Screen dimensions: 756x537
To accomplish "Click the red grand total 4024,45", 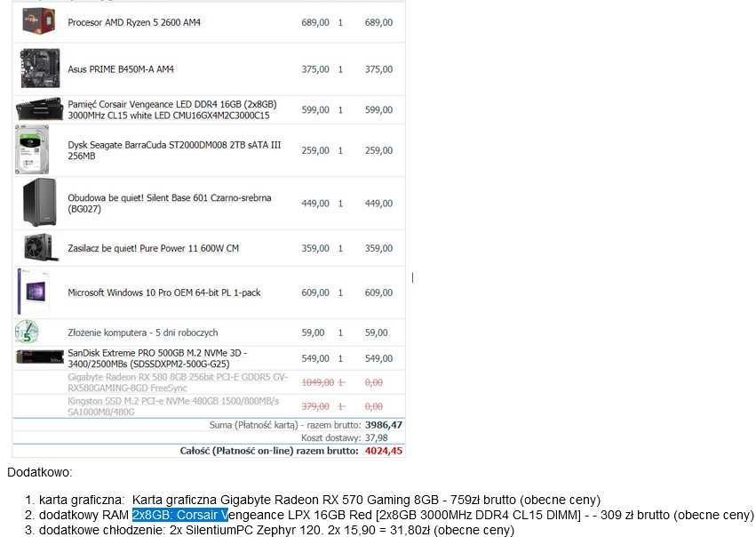I will 383,451.
